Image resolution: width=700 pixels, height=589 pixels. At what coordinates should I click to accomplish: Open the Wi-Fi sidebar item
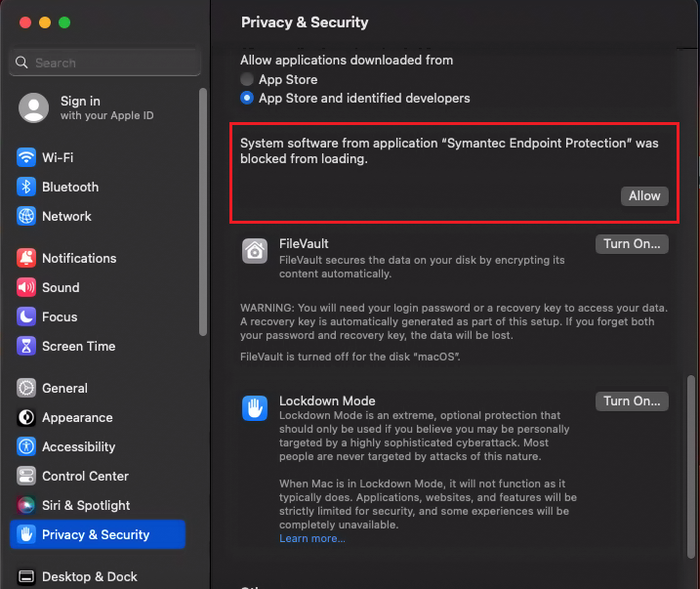click(98, 157)
